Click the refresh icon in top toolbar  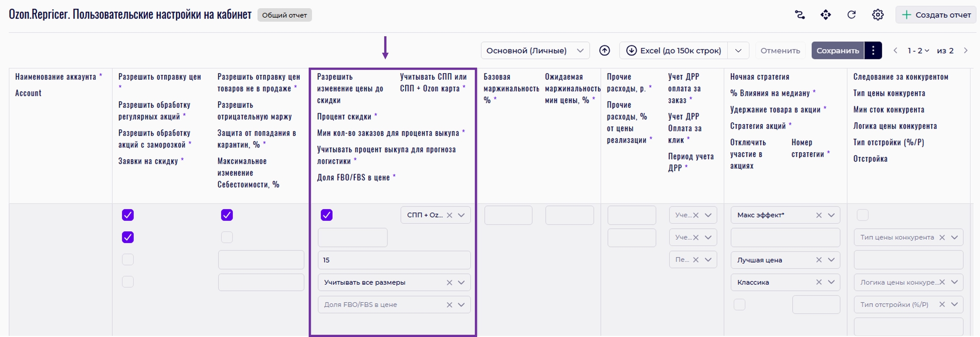[851, 15]
